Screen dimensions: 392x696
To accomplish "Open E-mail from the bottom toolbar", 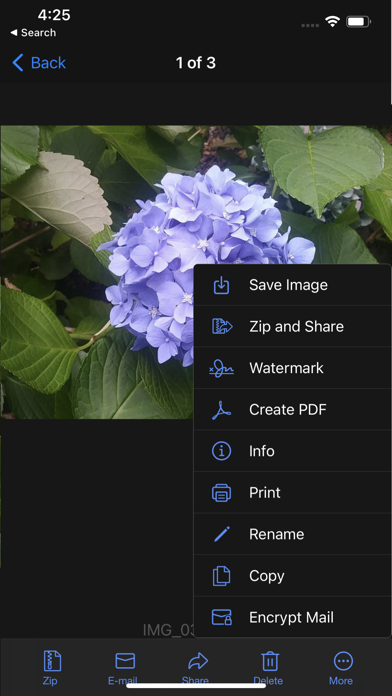I will [x=125, y=661].
